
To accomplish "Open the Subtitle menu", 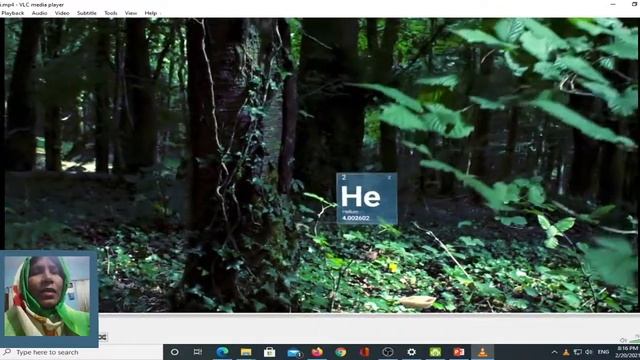I will point(87,13).
